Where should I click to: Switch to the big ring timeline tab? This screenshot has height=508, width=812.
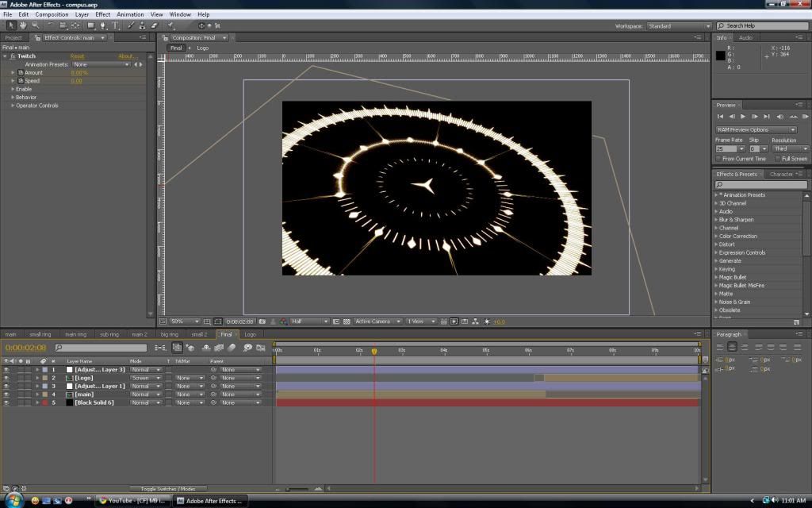click(170, 334)
